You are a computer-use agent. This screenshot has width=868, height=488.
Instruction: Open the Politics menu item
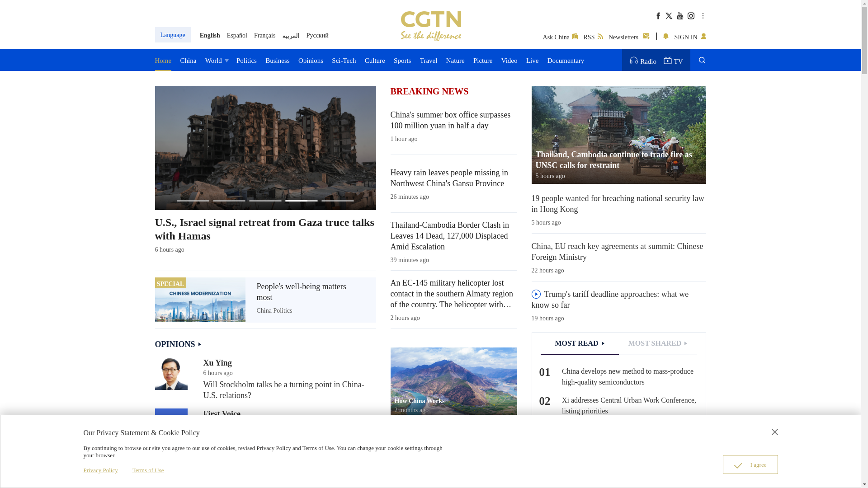(x=246, y=61)
